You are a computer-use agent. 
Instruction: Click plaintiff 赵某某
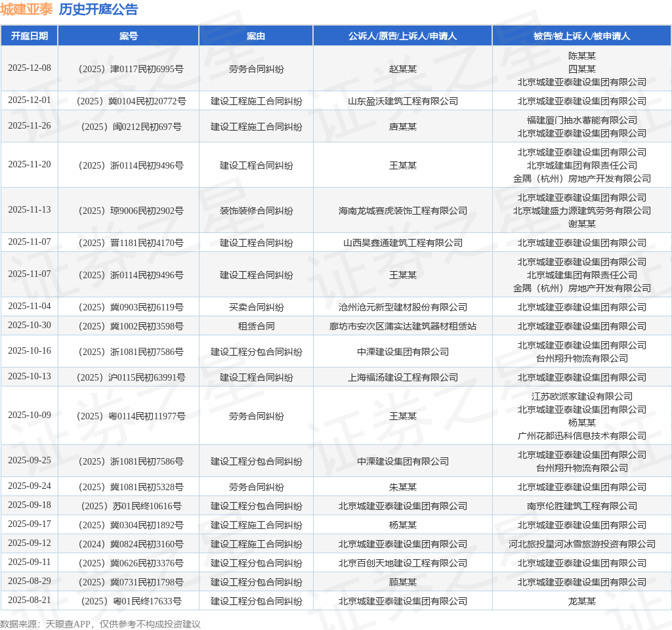402,69
